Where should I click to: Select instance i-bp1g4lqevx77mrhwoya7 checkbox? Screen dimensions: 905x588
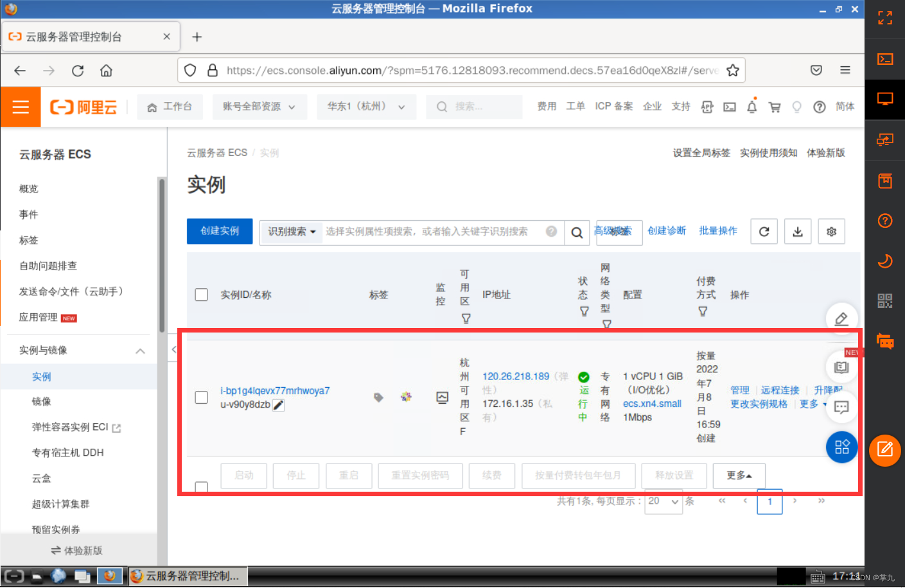[x=202, y=397]
